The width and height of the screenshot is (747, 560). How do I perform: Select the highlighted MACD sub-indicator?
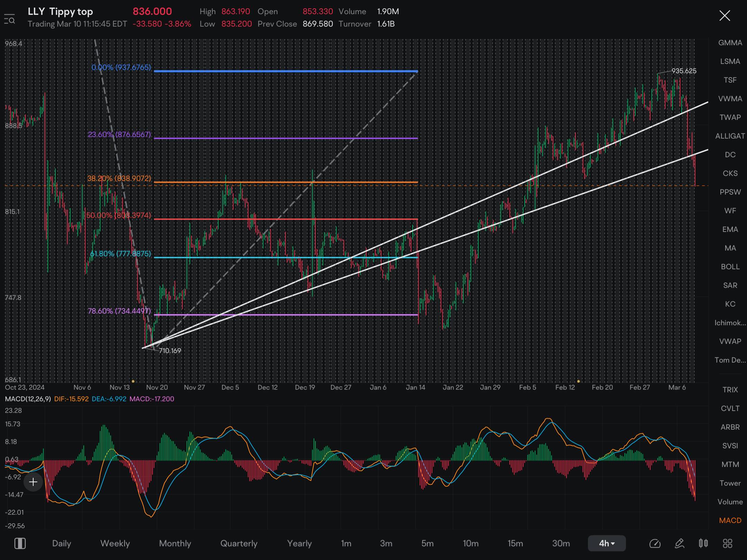click(730, 521)
